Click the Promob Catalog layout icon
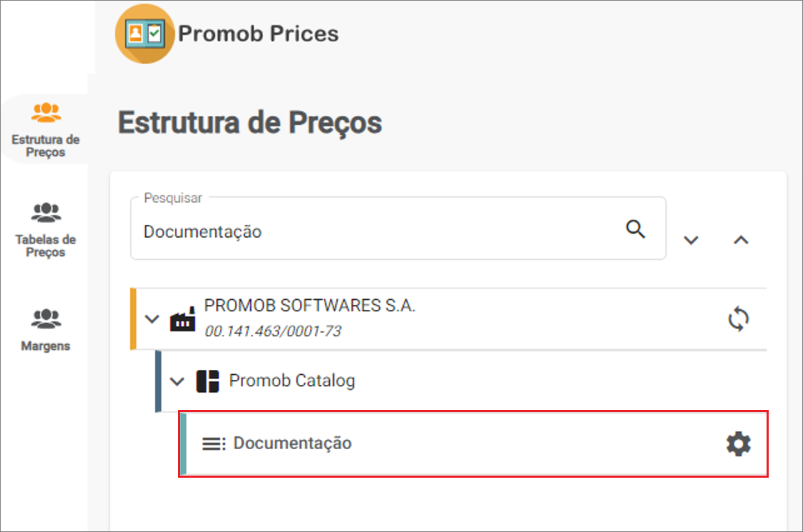 pos(207,381)
